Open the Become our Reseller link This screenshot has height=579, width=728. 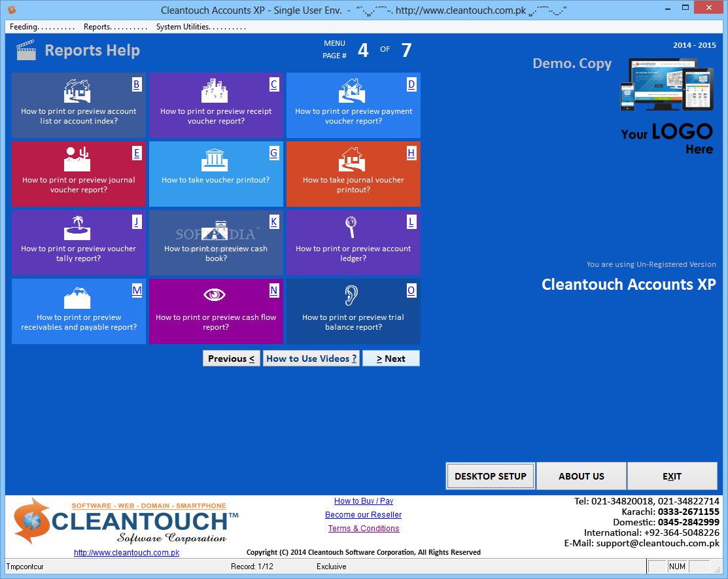[364, 514]
